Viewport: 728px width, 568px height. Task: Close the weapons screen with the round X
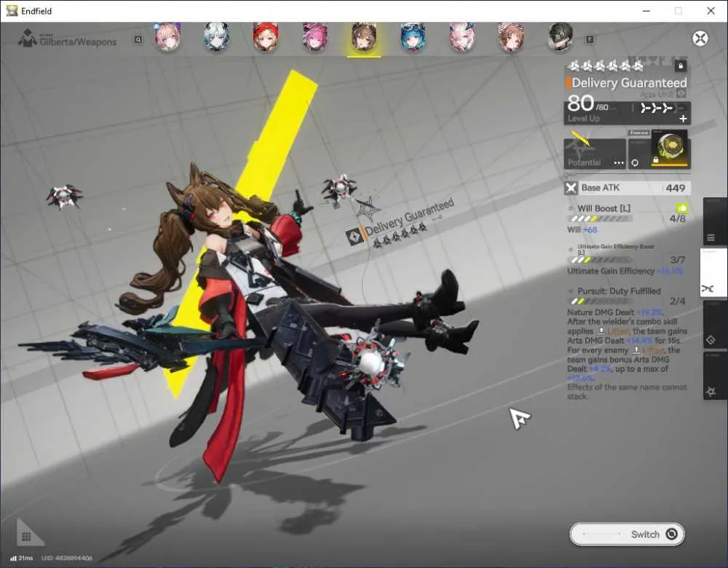pyautogui.click(x=700, y=39)
